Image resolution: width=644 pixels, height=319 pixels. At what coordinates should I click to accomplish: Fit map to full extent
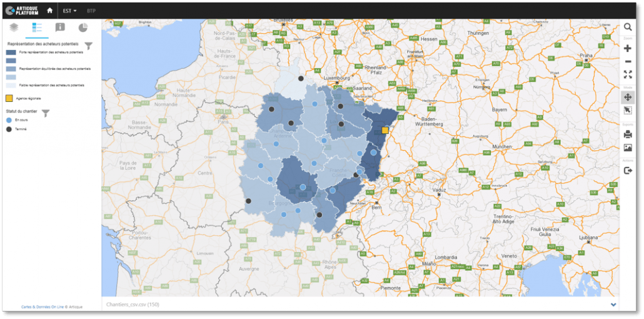(628, 74)
